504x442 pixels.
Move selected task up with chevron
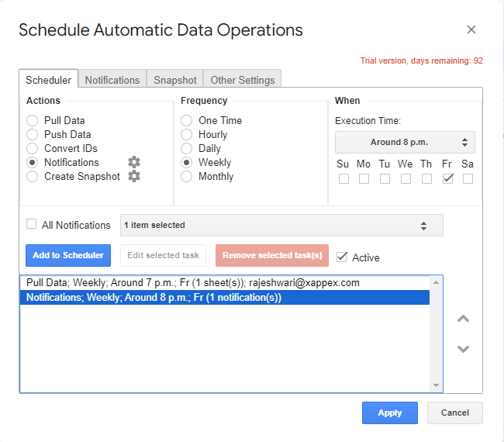click(463, 319)
